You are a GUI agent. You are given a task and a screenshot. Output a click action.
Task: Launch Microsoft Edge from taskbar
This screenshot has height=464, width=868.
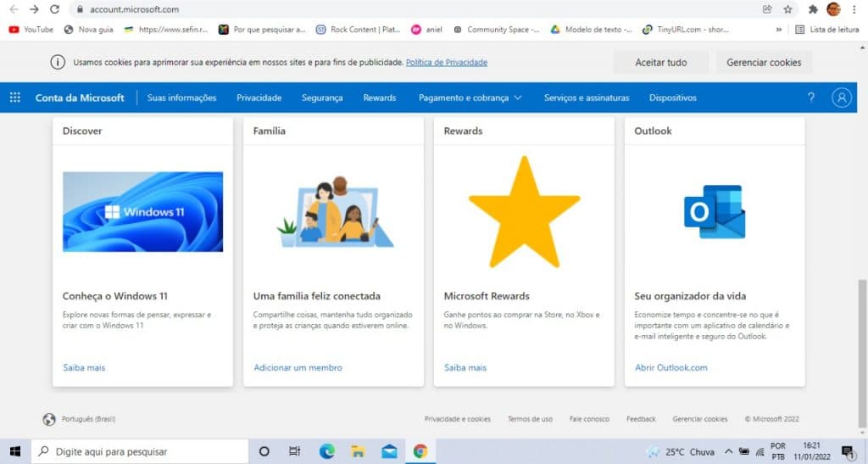tap(327, 451)
